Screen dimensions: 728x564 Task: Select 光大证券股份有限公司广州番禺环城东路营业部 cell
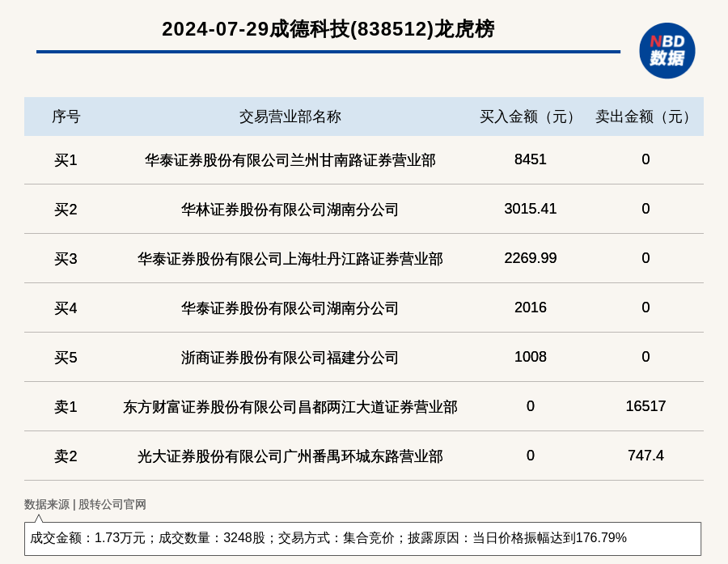[x=290, y=456]
